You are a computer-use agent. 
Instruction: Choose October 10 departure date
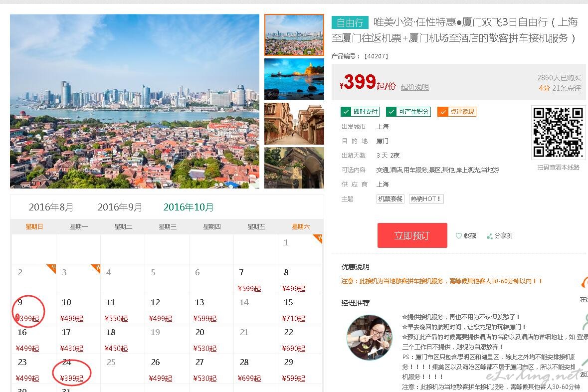(x=78, y=309)
